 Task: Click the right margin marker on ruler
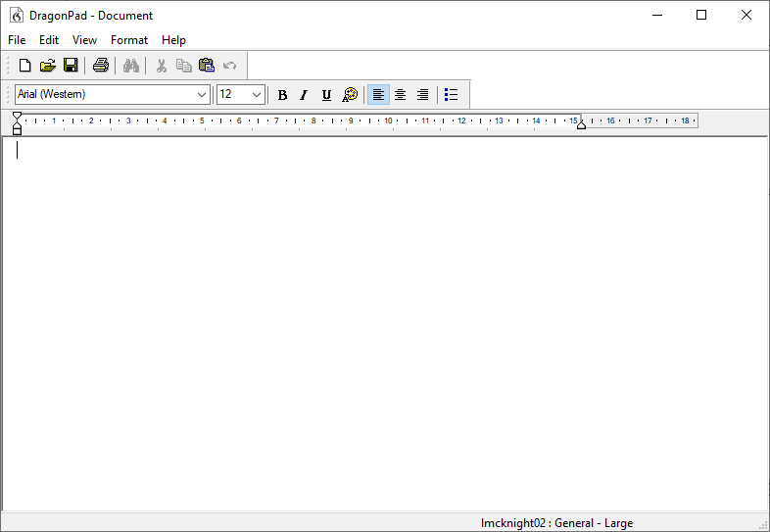click(582, 124)
